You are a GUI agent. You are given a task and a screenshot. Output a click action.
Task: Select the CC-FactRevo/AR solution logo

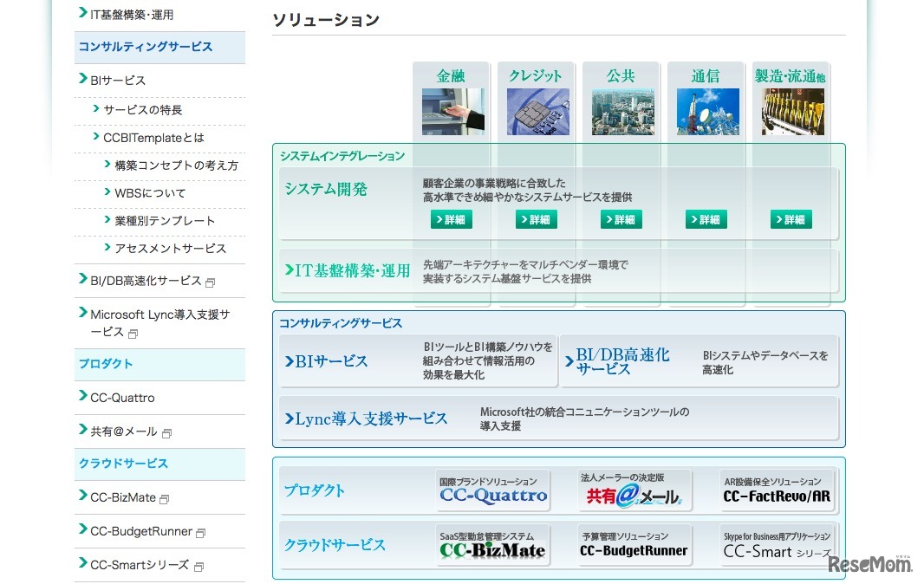click(778, 490)
